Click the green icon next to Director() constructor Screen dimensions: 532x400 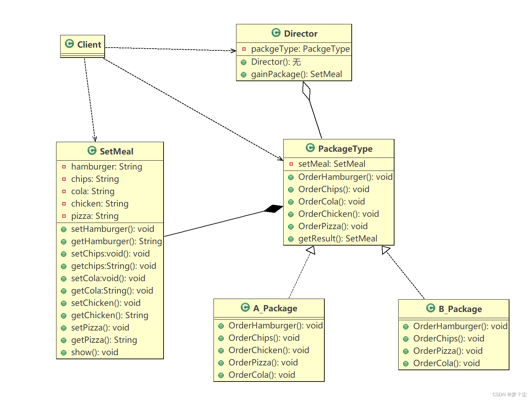(244, 62)
